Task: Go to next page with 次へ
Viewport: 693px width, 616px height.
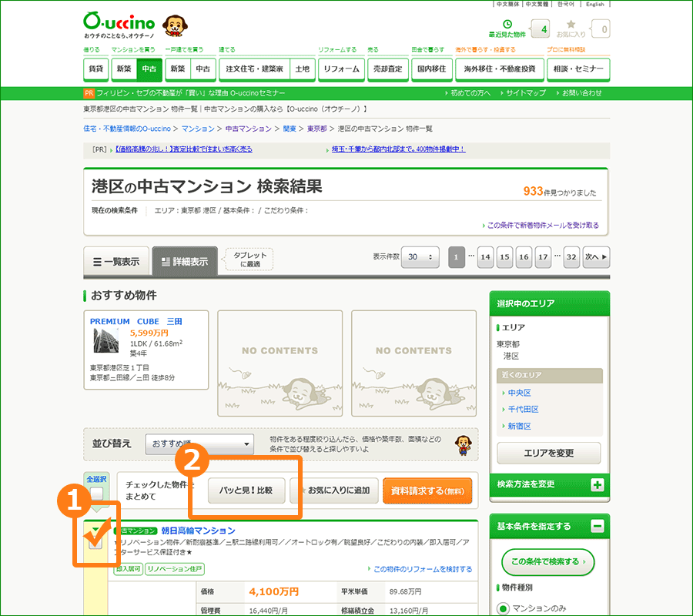Action: (595, 256)
